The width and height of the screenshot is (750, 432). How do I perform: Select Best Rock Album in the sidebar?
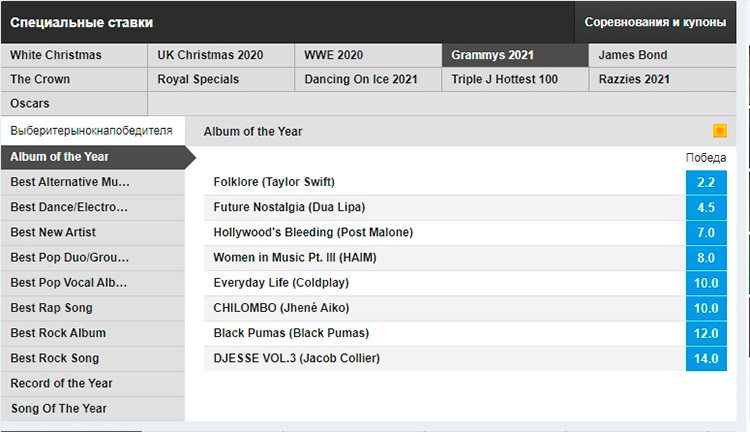(x=92, y=332)
